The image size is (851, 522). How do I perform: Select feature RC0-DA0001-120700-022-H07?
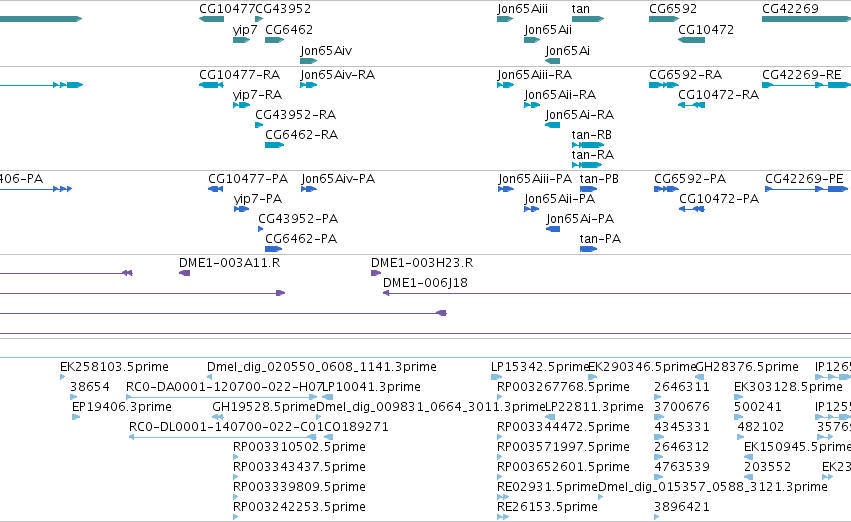click(x=225, y=387)
